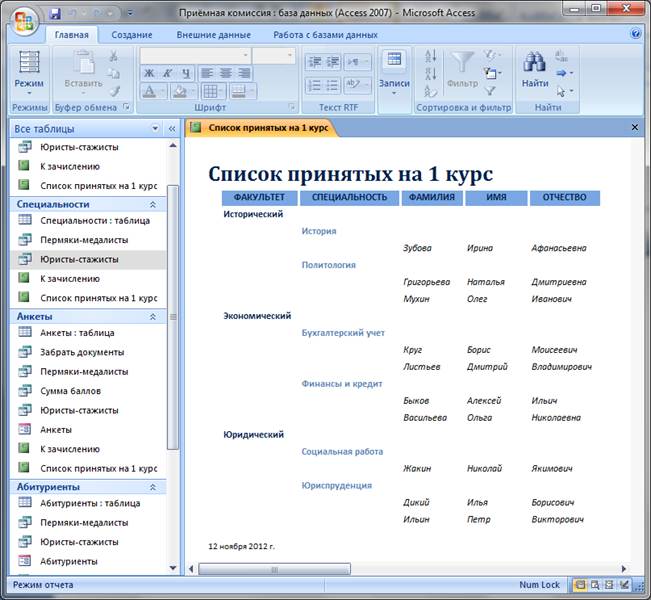Screen dimensions: 651x600
Task: Click the clear all sorts icon
Action: pos(431,91)
